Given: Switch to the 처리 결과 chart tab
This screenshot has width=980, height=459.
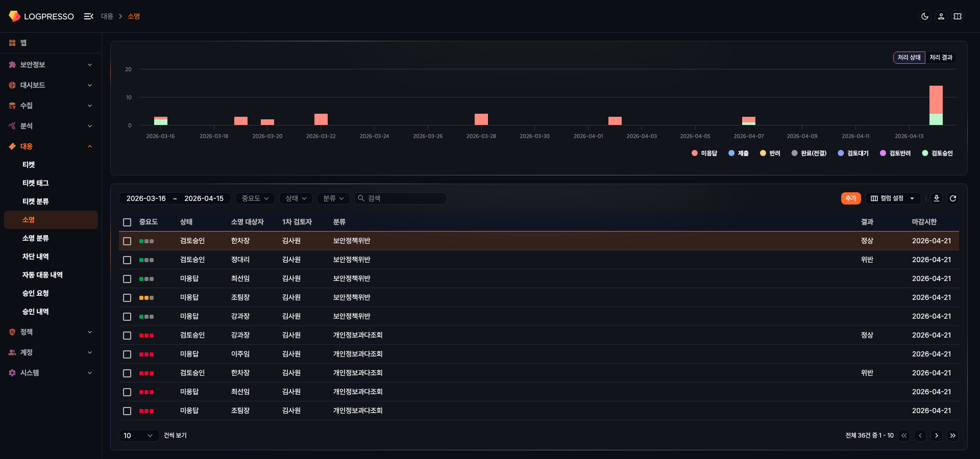Looking at the screenshot, I should pyautogui.click(x=940, y=58).
